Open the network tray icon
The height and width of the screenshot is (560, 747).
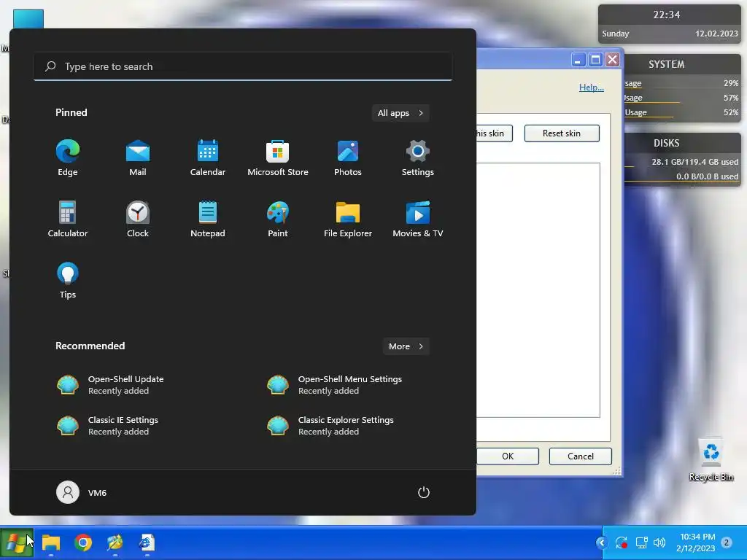tap(641, 542)
